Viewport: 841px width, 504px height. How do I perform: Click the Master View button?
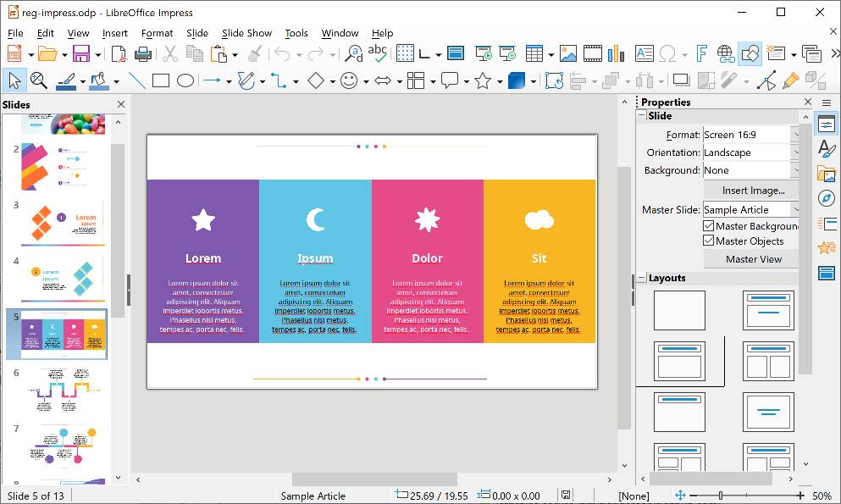coord(752,259)
